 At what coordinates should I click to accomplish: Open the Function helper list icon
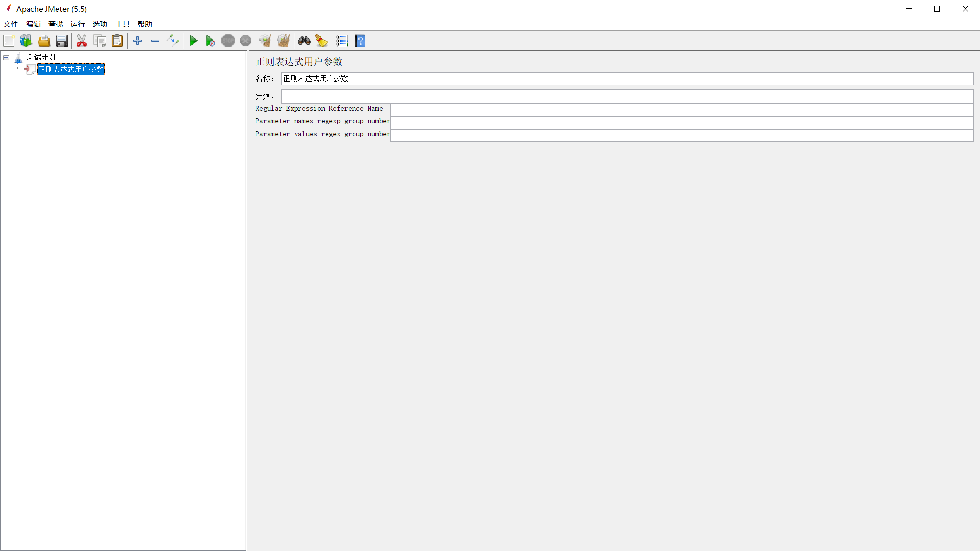(x=342, y=41)
